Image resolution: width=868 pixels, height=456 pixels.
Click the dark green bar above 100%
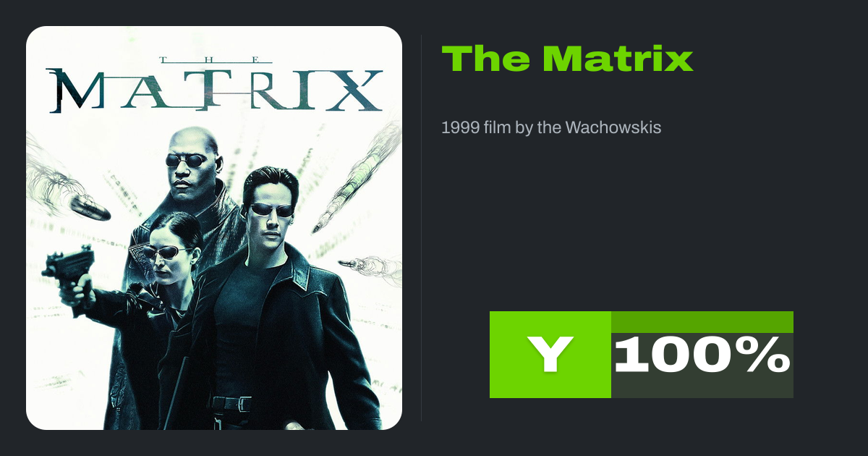(x=702, y=322)
